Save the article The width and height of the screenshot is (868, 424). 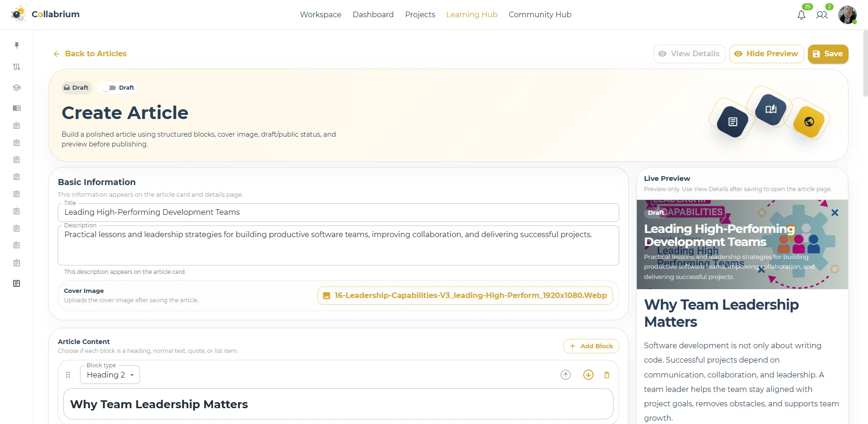click(828, 54)
